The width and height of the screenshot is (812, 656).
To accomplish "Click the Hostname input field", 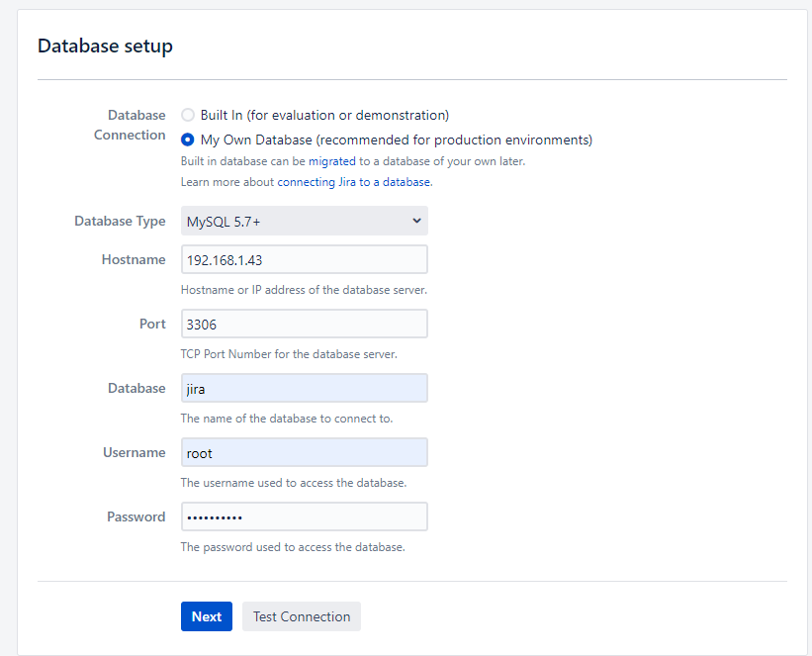I will [x=304, y=259].
